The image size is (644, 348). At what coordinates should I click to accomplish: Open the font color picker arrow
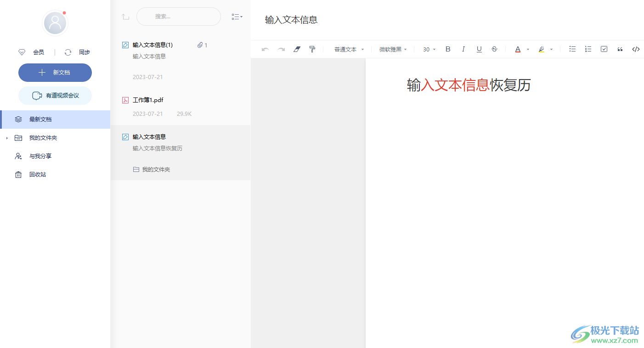[528, 49]
